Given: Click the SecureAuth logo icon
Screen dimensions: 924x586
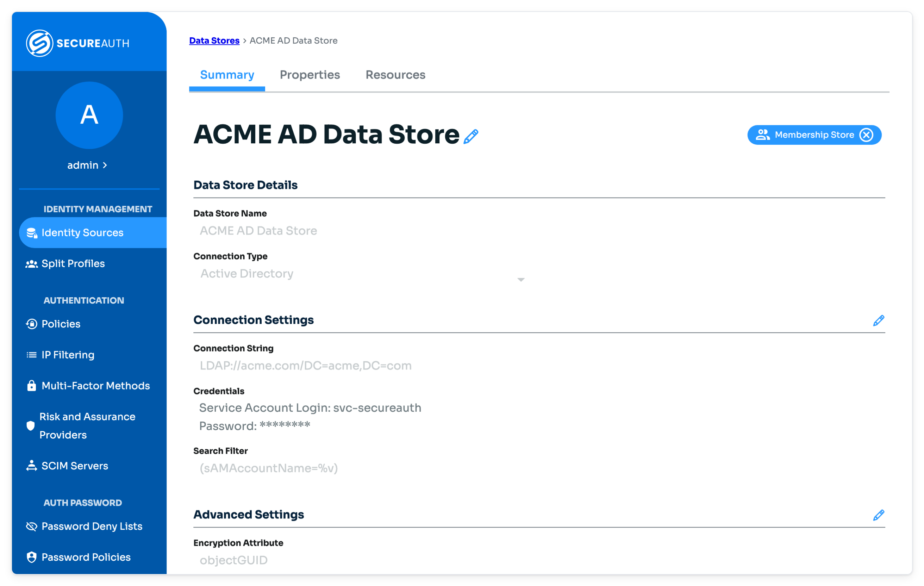Looking at the screenshot, I should tap(39, 43).
